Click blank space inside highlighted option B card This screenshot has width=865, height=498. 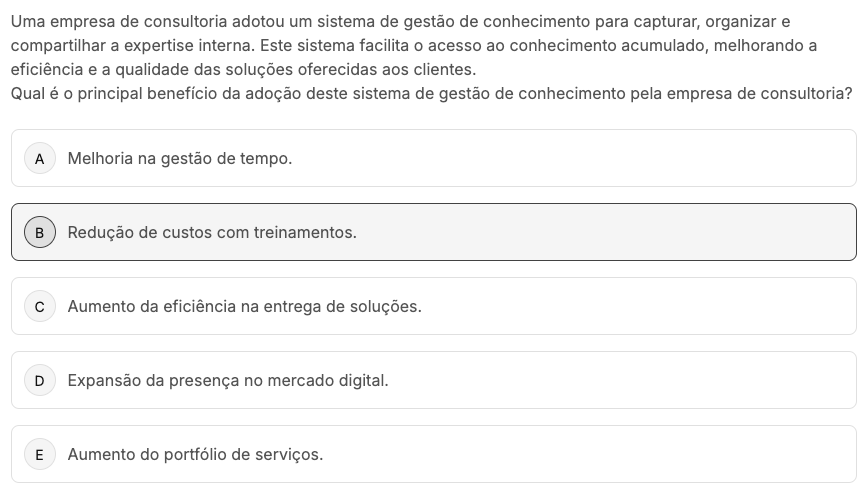(x=620, y=232)
